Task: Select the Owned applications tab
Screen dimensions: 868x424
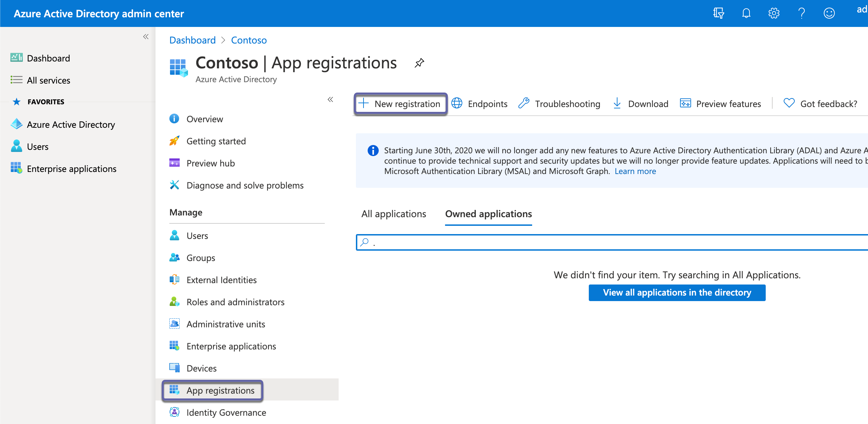Action: 488,214
